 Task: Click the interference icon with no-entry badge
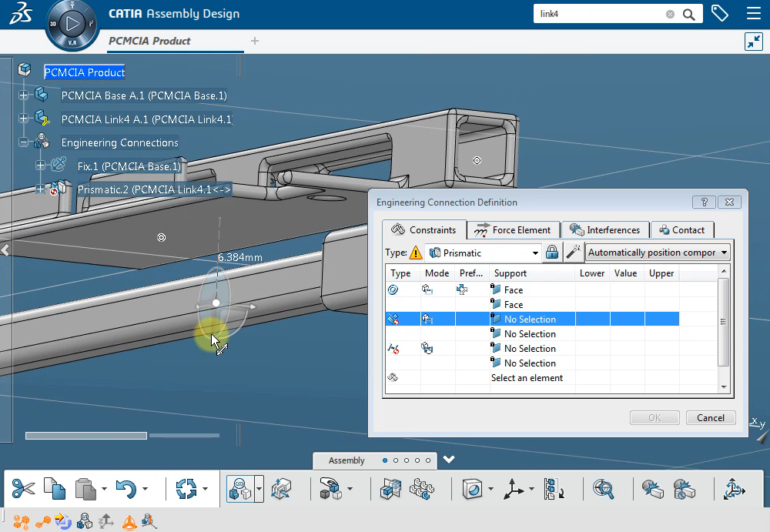684,489
